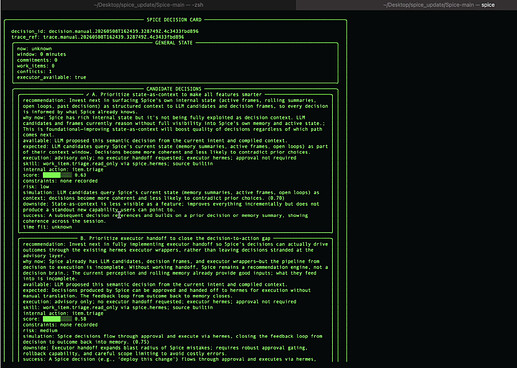Click the CANDIDATE DECISIONS section heading
This screenshot has width=517, height=368.
[174, 89]
